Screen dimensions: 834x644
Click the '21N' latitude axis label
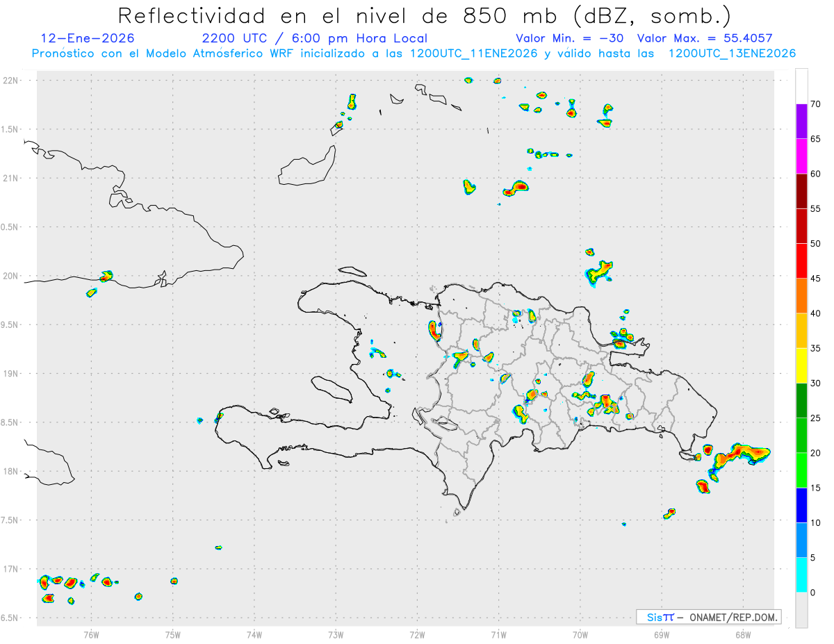click(12, 178)
